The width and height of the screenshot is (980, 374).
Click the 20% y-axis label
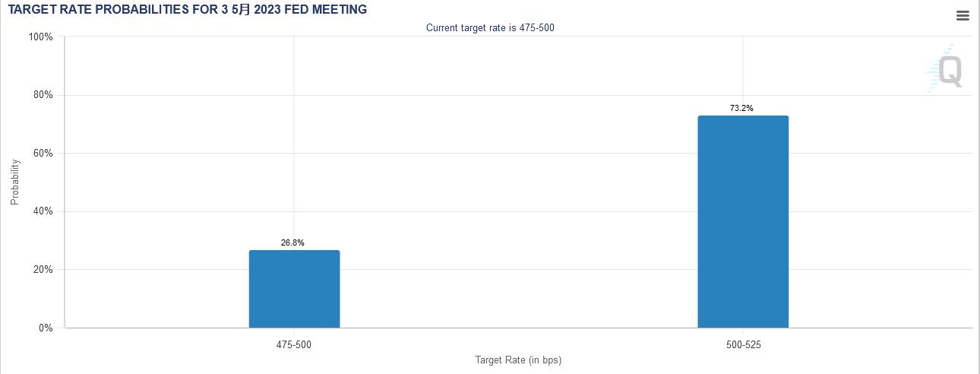(x=43, y=270)
